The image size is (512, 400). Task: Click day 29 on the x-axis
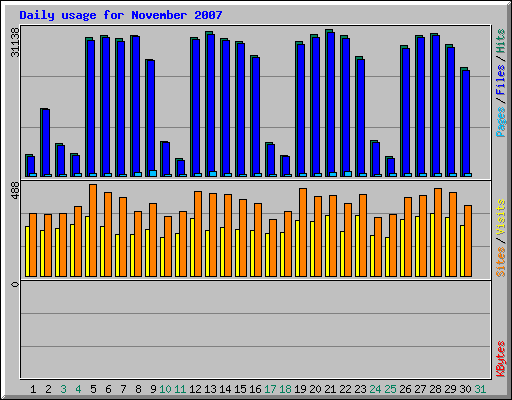(x=450, y=389)
